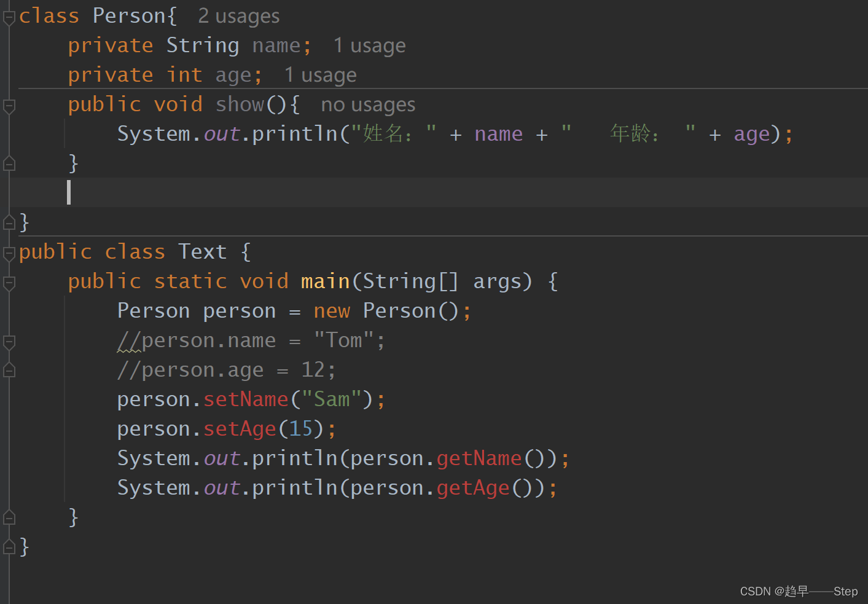Image resolution: width=868 pixels, height=604 pixels.
Task: Open the '1 usage' hint beside age field
Action: pyautogui.click(x=320, y=76)
